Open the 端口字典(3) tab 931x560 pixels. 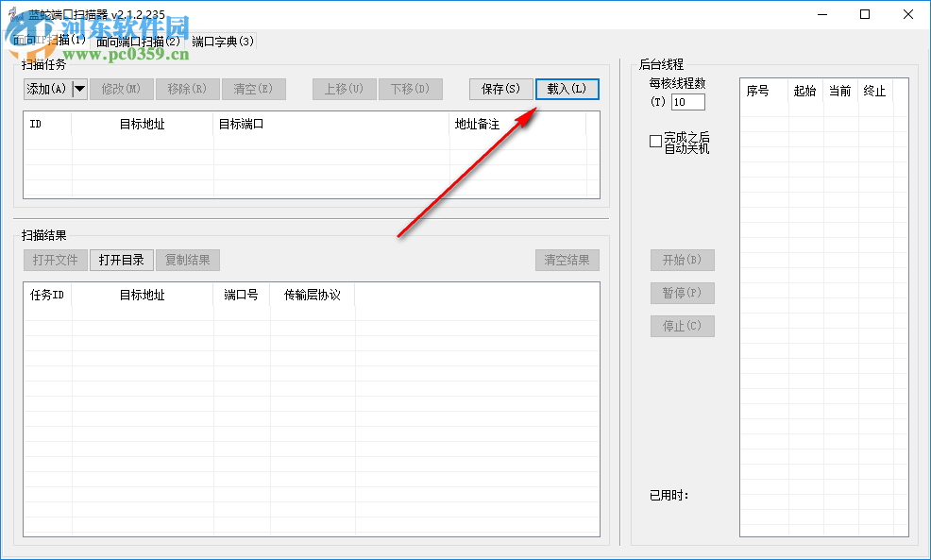click(223, 42)
